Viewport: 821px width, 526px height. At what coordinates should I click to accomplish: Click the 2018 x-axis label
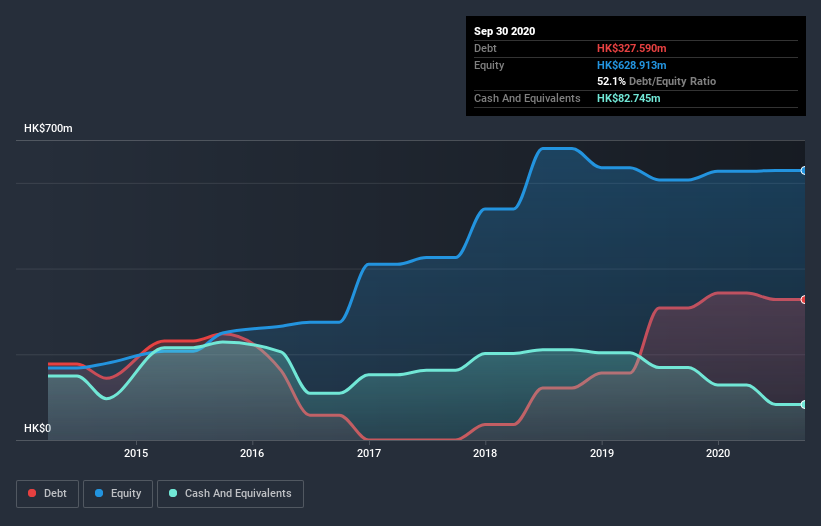[485, 453]
